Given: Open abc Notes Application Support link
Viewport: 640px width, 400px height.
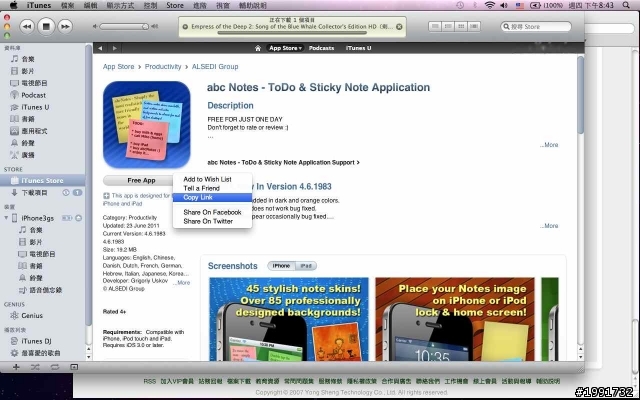Looking at the screenshot, I should pos(283,162).
